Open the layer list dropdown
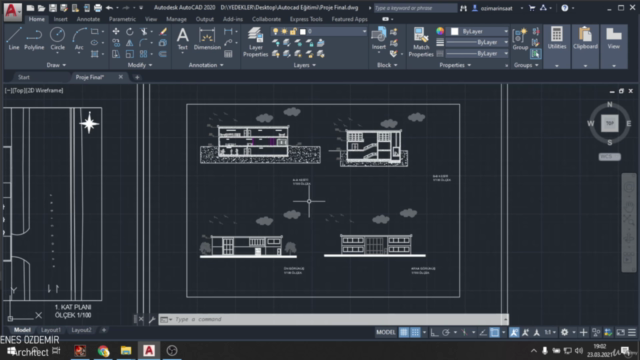 click(x=364, y=31)
